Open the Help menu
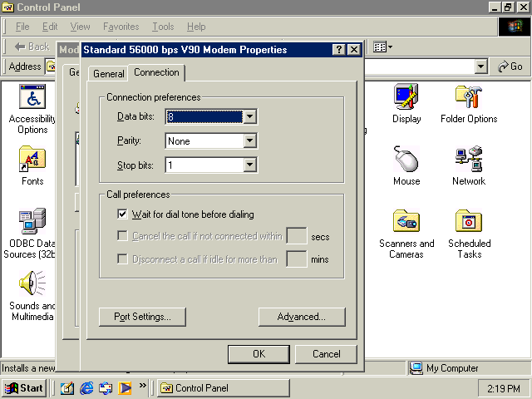Image resolution: width=532 pixels, height=399 pixels. [196, 27]
